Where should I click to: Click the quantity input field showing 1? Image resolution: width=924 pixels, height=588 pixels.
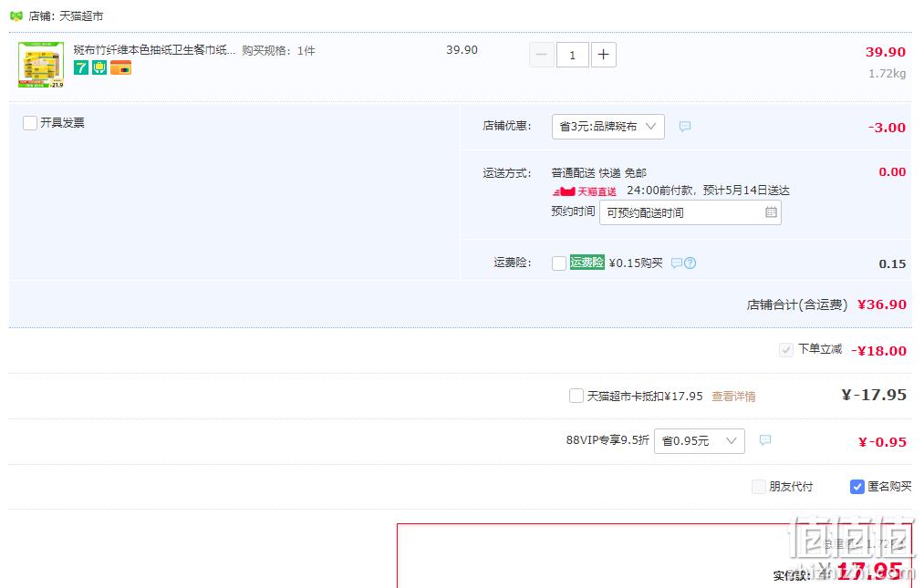(x=572, y=55)
